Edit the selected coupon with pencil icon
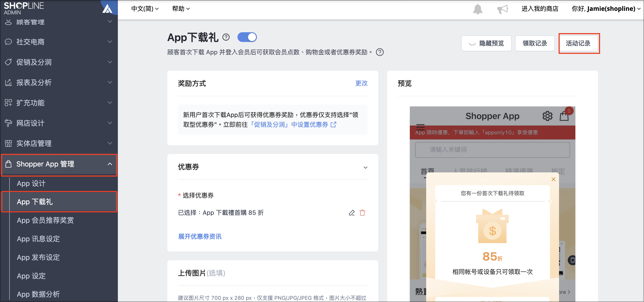Screen dimensions: 644x302 [x=352, y=213]
